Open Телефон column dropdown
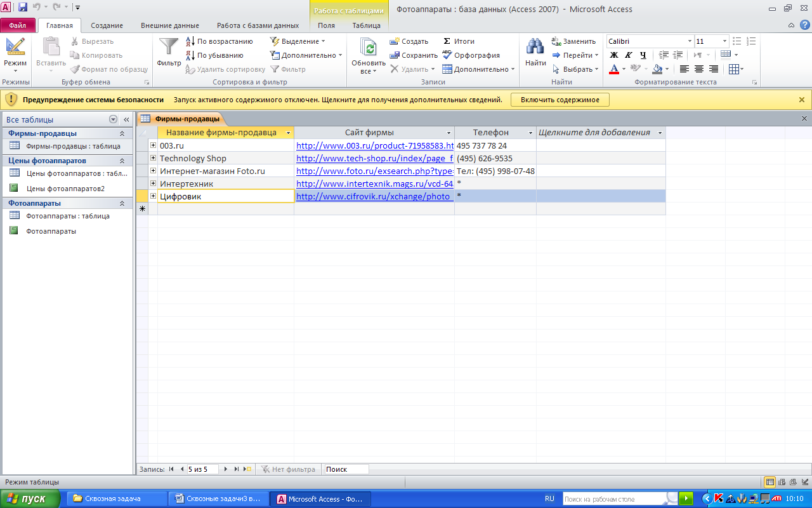This screenshot has width=812, height=508. point(531,133)
